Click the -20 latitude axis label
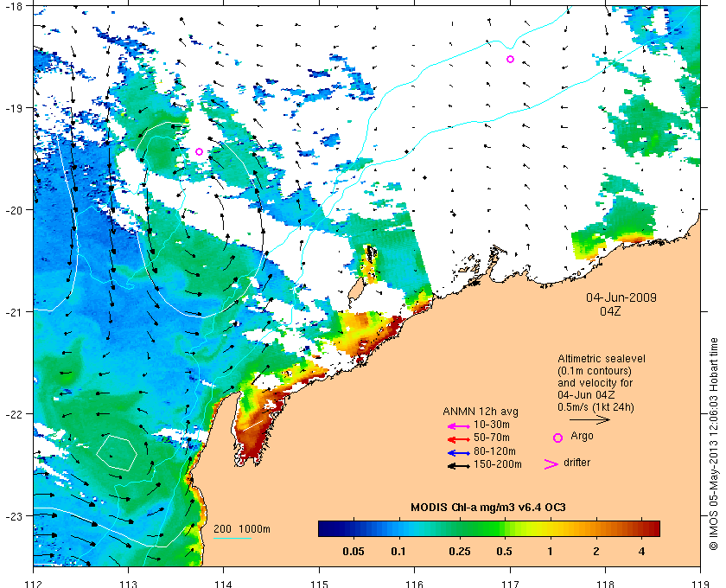The height and width of the screenshot is (588, 726). pos(13,210)
